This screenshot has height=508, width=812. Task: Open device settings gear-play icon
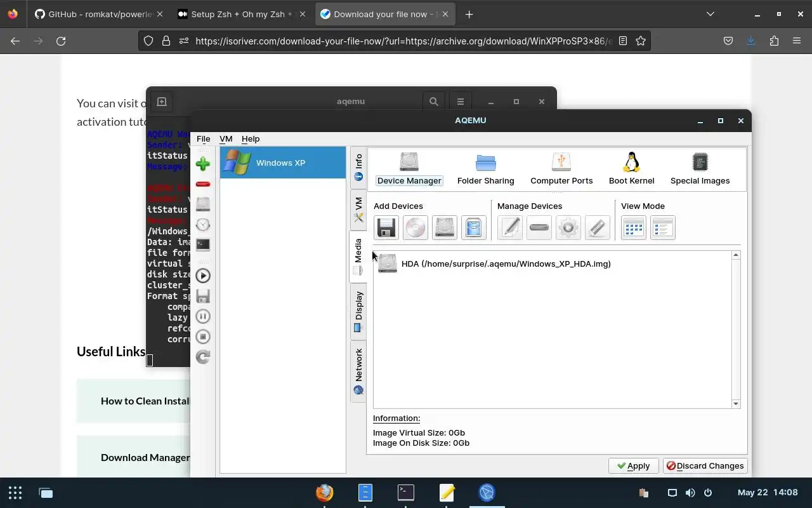click(x=568, y=227)
